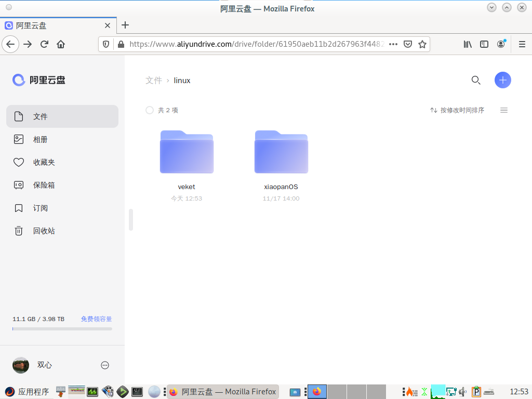Click the 文件 breadcrumb link
Viewport: 532px width, 399px height.
pos(154,81)
